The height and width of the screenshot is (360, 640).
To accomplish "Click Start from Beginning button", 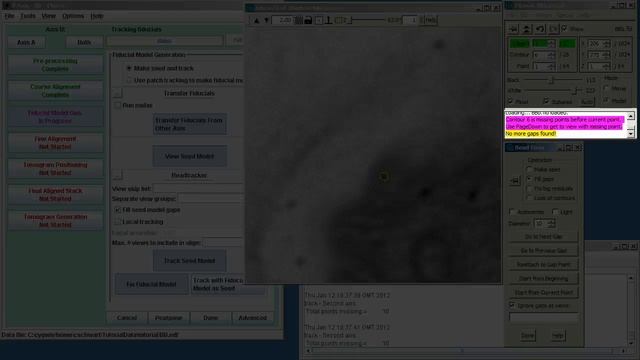I will 544,278.
